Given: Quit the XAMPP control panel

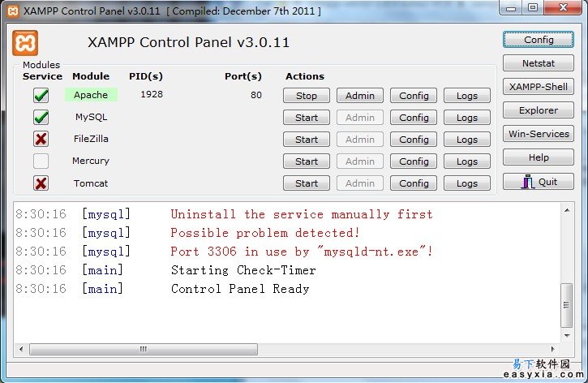Looking at the screenshot, I should 539,182.
